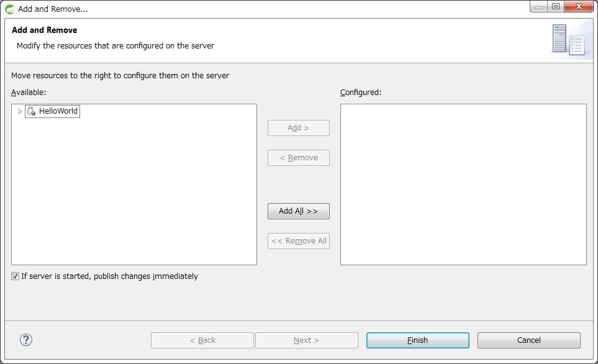Click the HelloWorld project icon
This screenshot has width=598, height=364.
coord(31,111)
